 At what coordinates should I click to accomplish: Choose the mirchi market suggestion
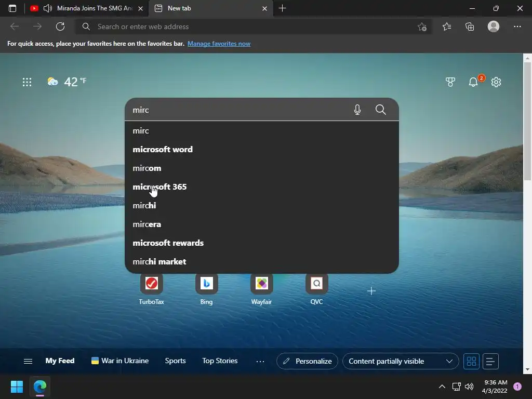(262, 262)
